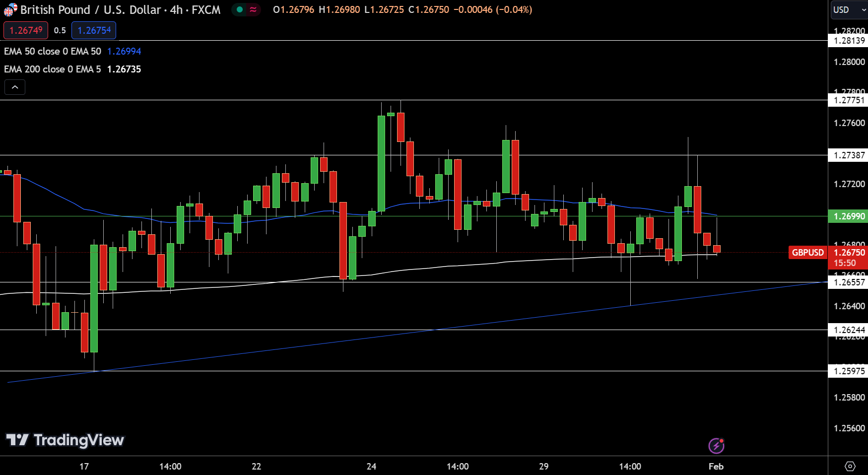This screenshot has width=868, height=475.
Task: Click the 1.26400 price scale label
Action: tap(849, 306)
